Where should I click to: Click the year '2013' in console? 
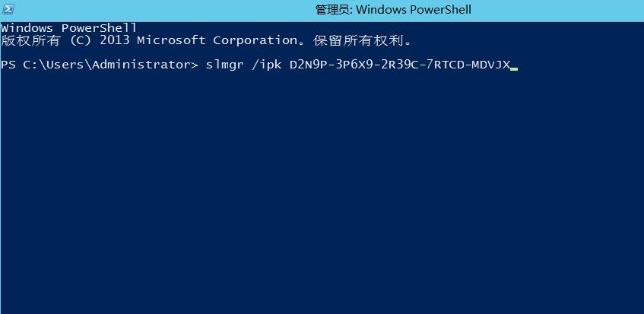115,40
